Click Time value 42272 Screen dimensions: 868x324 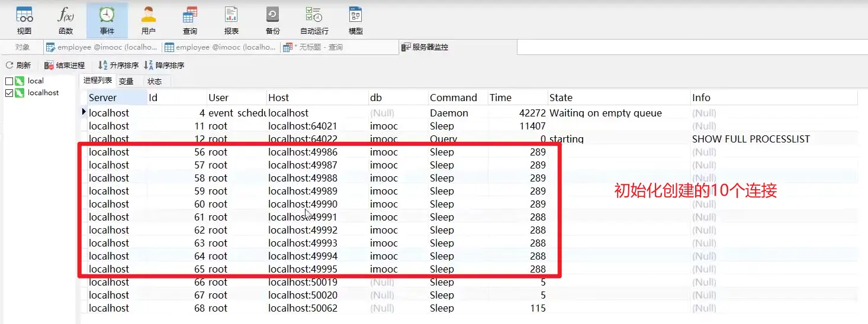click(531, 113)
